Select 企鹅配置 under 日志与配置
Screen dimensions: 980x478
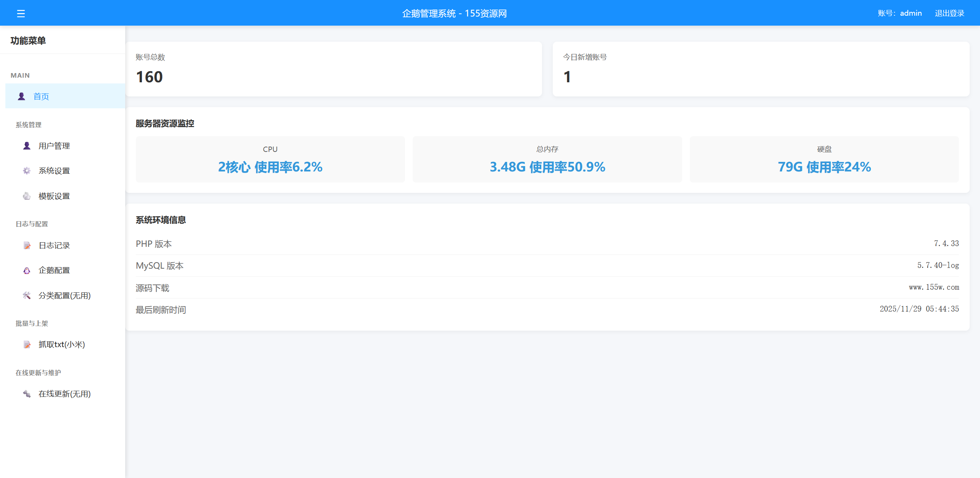tap(54, 270)
